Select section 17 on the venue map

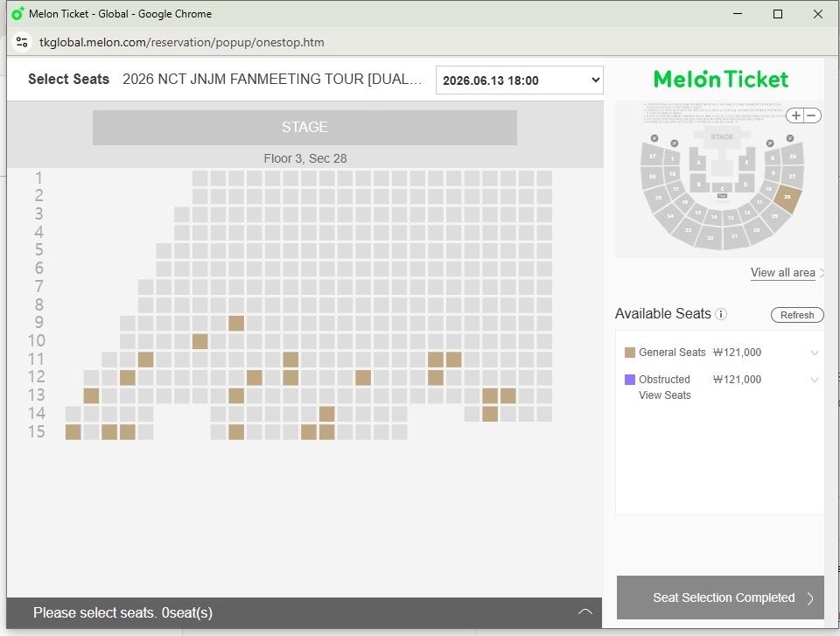click(676, 190)
